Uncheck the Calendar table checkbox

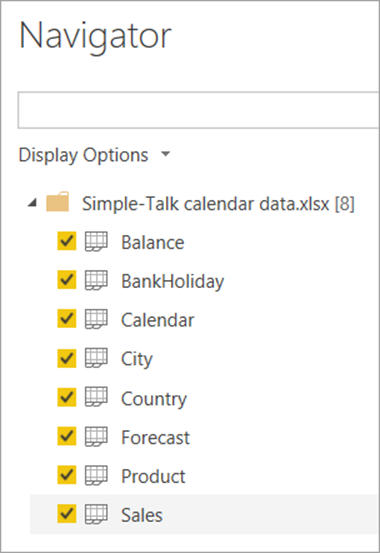coord(67,318)
